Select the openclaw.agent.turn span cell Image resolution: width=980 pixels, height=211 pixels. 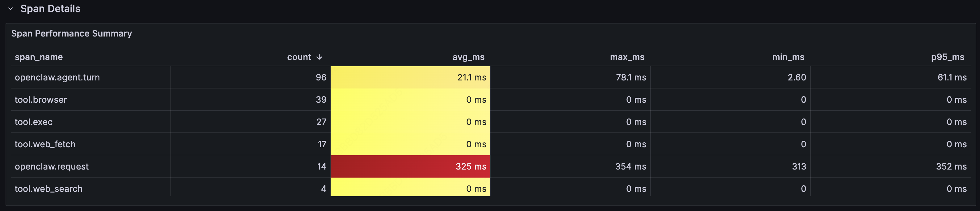[x=57, y=77]
